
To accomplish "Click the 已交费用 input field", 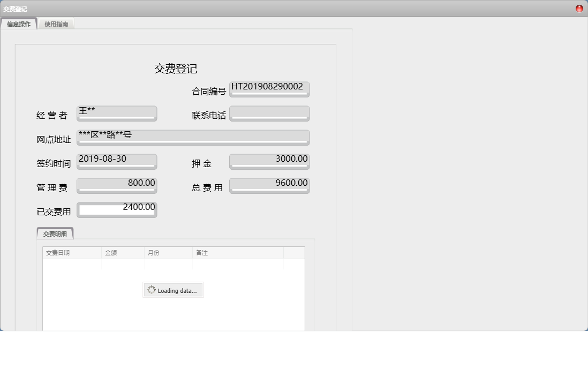I will (117, 209).
